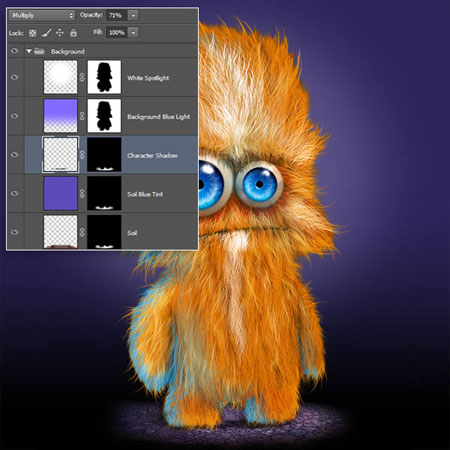The image size is (450, 450).
Task: Select the Soil layer name
Action: coord(132,233)
